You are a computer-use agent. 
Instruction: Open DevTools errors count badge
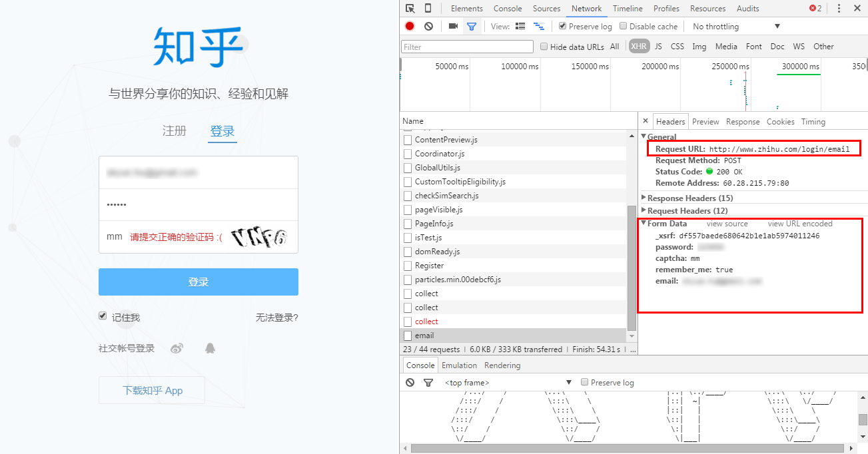tap(815, 9)
